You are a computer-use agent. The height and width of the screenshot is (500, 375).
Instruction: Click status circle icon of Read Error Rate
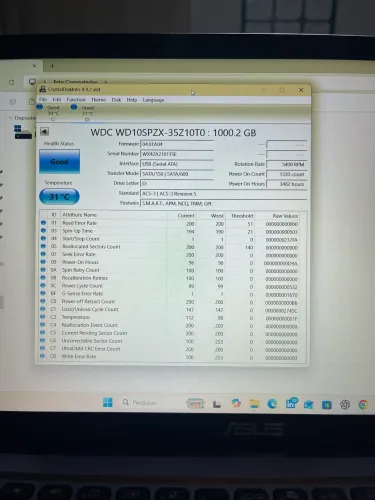pyautogui.click(x=43, y=223)
